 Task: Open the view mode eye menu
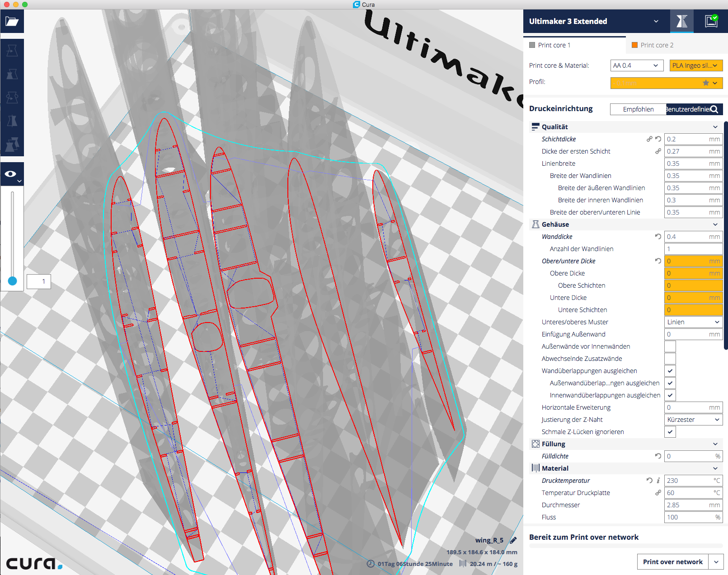[x=12, y=174]
